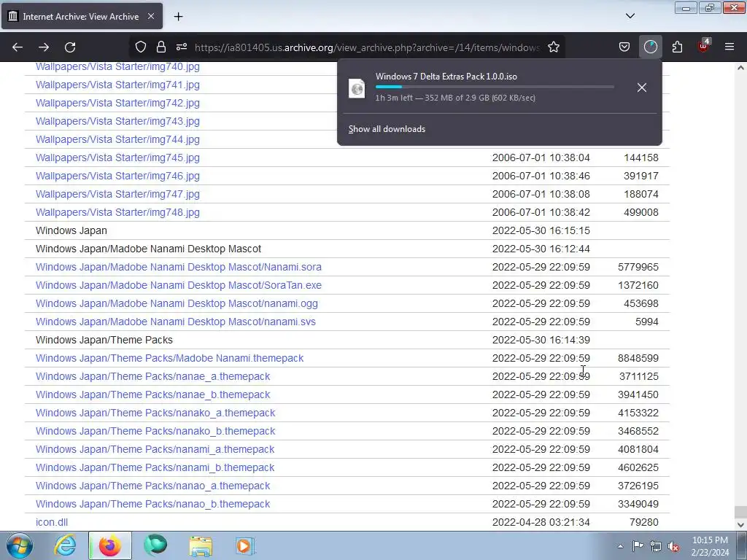This screenshot has height=560, width=747.
Task: Open Wallpapers/Vista Starter/img745.jpg link
Action: point(117,157)
